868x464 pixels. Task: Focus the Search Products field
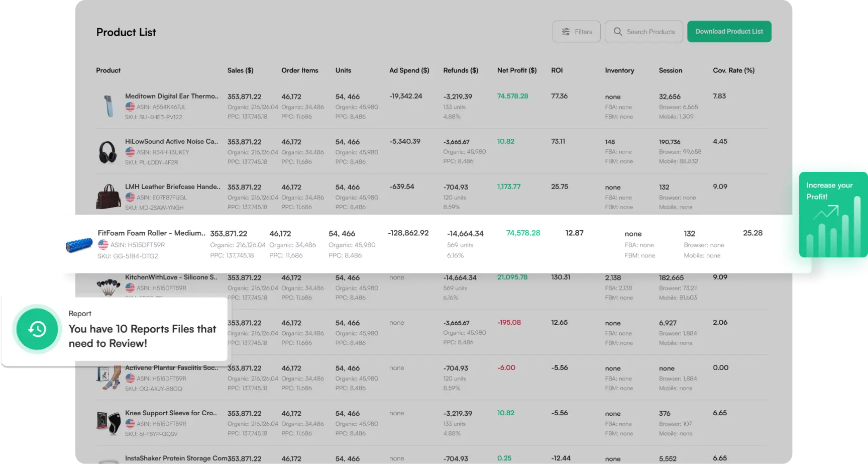pyautogui.click(x=650, y=32)
